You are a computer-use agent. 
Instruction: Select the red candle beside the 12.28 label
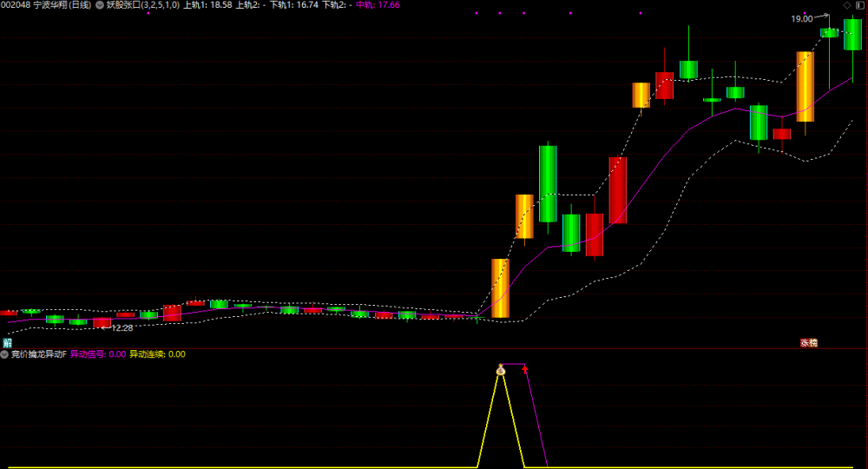[102, 322]
